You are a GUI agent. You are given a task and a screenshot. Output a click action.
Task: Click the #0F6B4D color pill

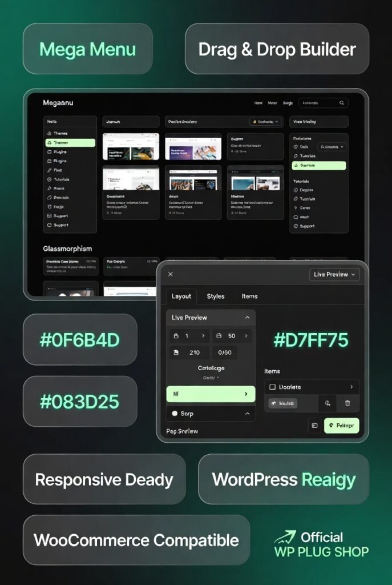(x=80, y=339)
